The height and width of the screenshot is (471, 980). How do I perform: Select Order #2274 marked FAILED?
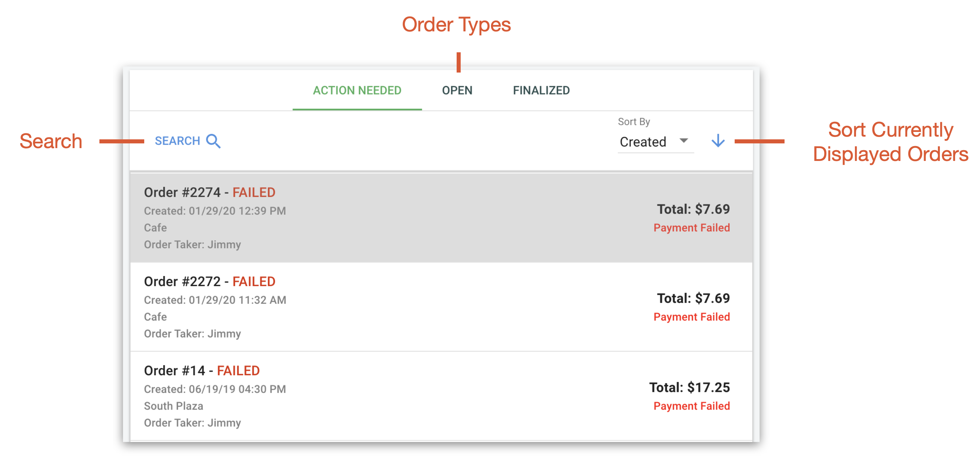[209, 192]
